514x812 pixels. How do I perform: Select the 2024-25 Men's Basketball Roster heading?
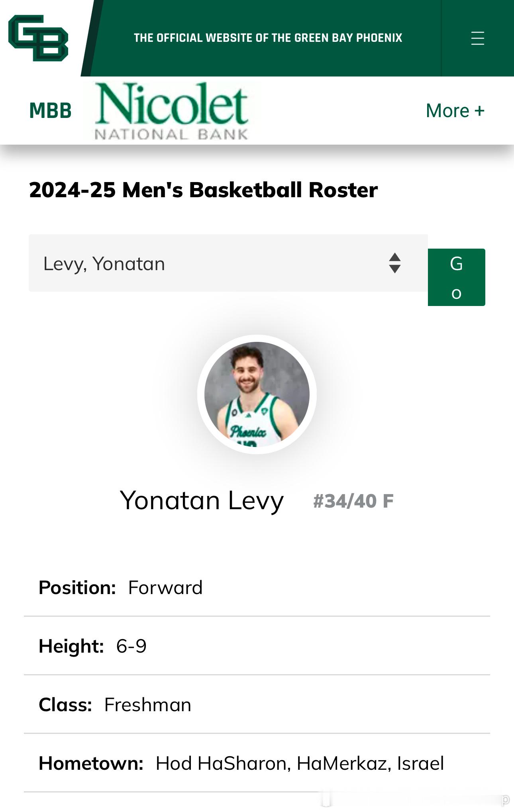(203, 190)
